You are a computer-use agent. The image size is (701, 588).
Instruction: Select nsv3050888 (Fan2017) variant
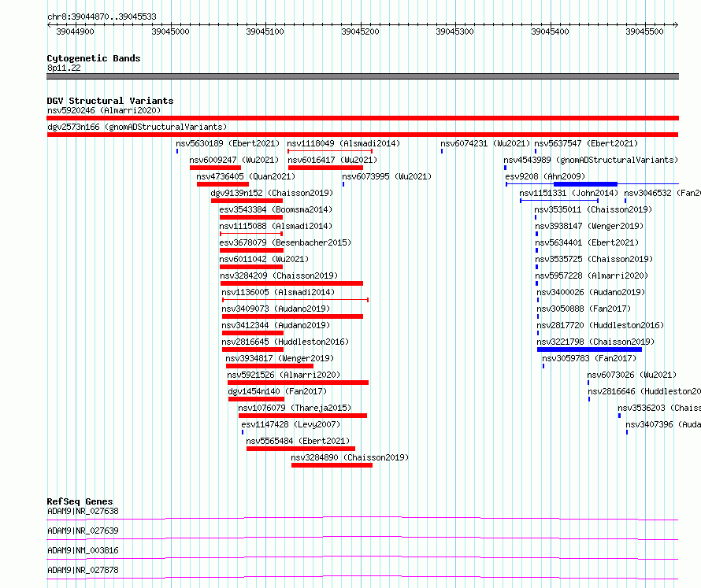coord(584,309)
